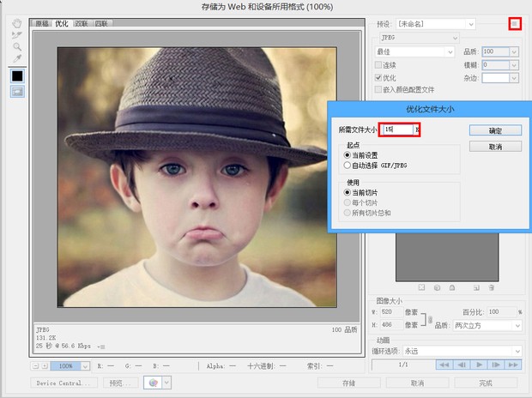
Task: Click new color icon under color table
Action: (x=476, y=287)
